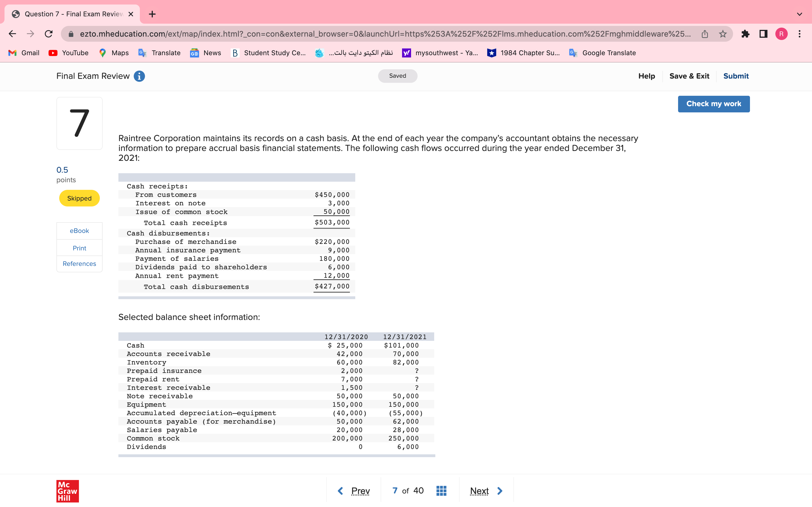
Task: Open the Chrome three-dot menu
Action: click(800, 34)
